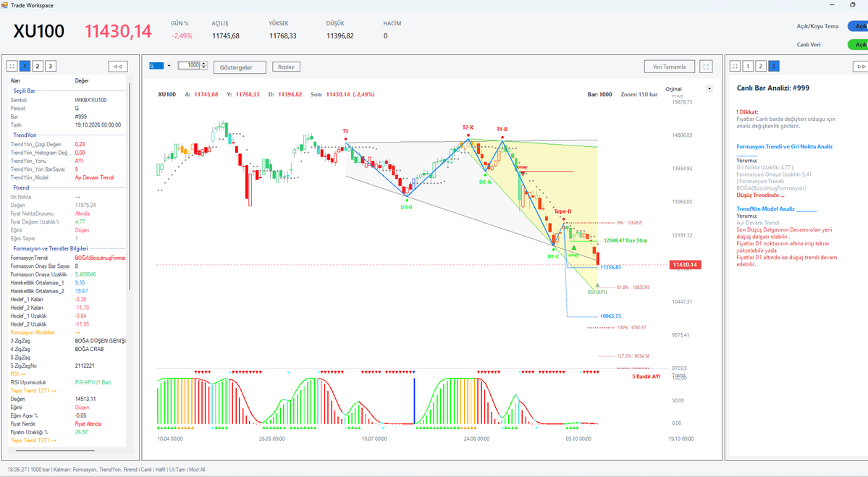Image resolution: width=868 pixels, height=477 pixels.
Task: Click the Değer column header
Action: (x=82, y=81)
